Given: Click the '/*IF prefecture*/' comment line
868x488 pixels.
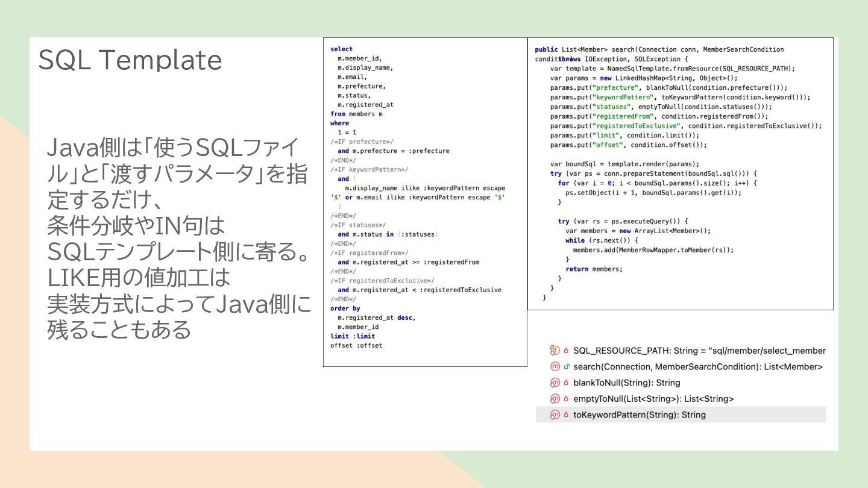Looking at the screenshot, I should 362,142.
